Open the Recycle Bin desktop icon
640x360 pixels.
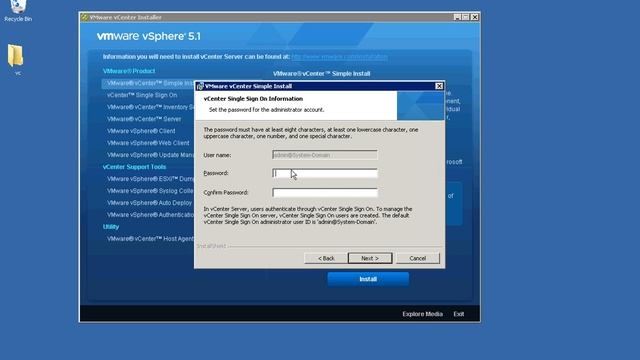tap(18, 11)
